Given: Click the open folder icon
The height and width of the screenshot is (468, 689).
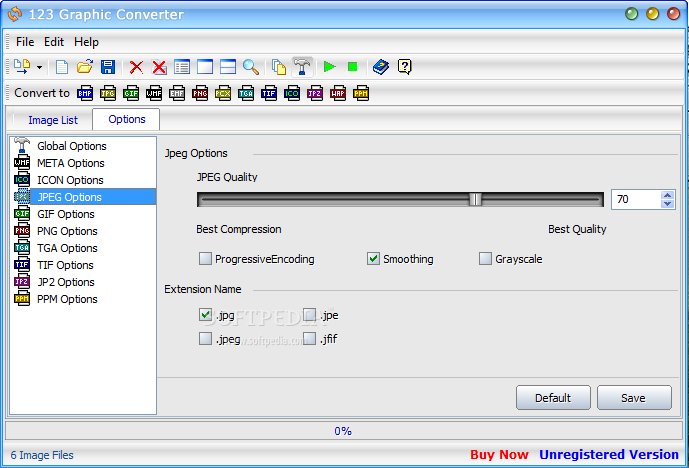Looking at the screenshot, I should pyautogui.click(x=85, y=67).
